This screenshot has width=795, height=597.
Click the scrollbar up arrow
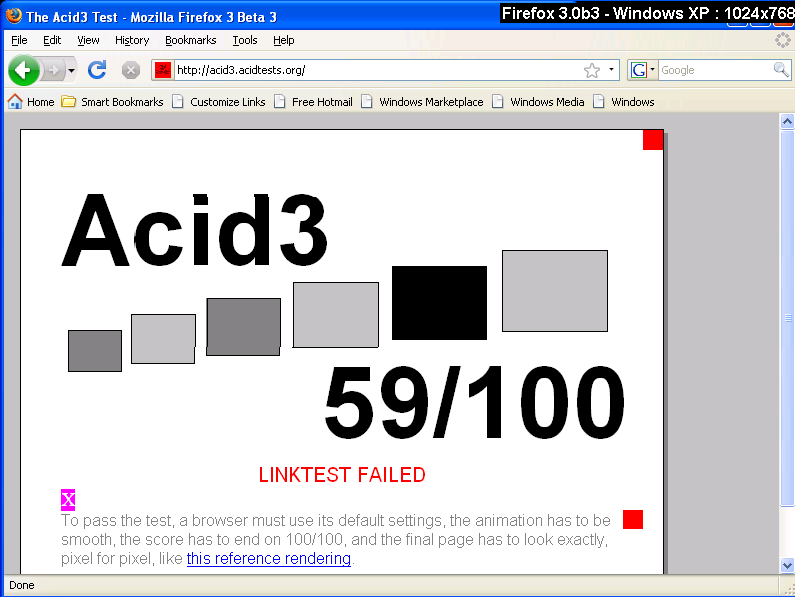coord(787,121)
